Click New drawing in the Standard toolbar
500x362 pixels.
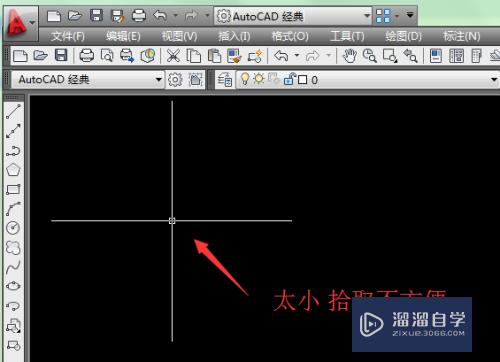coord(20,56)
